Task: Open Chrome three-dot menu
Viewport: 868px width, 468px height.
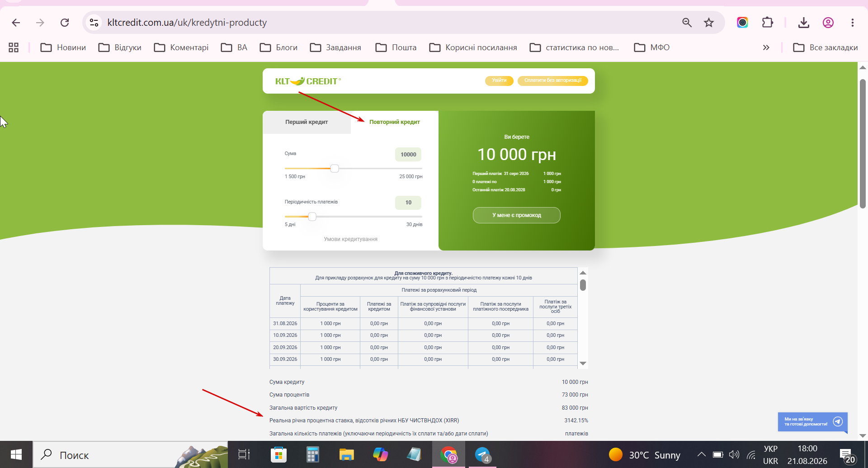Action: [x=852, y=23]
